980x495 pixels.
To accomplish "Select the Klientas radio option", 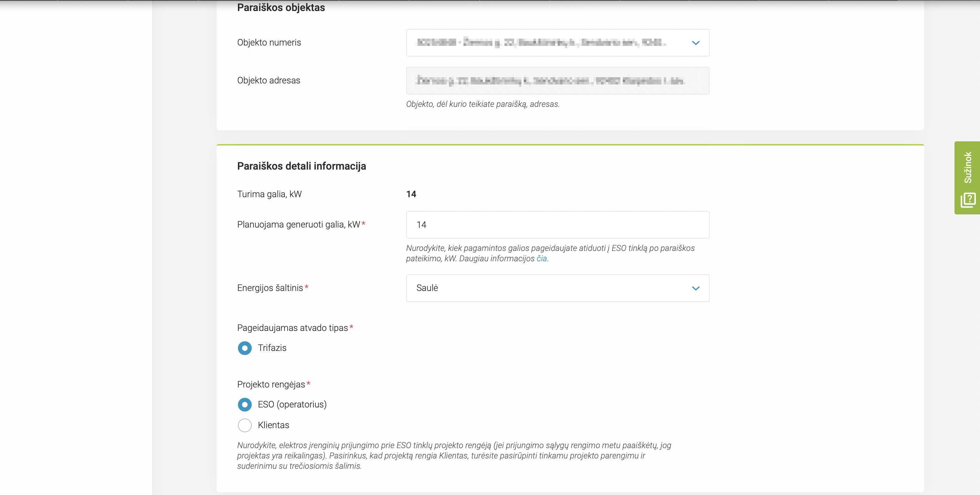I will (x=244, y=425).
